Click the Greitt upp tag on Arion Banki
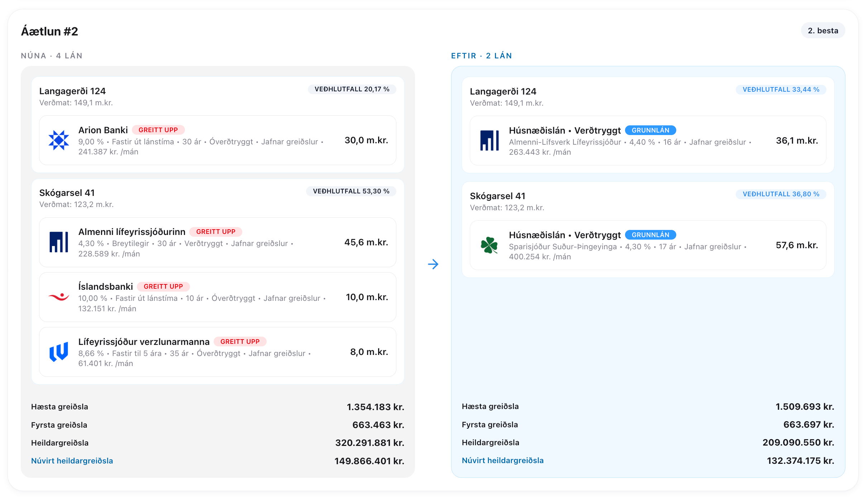Image resolution: width=868 pixels, height=500 pixels. point(158,130)
